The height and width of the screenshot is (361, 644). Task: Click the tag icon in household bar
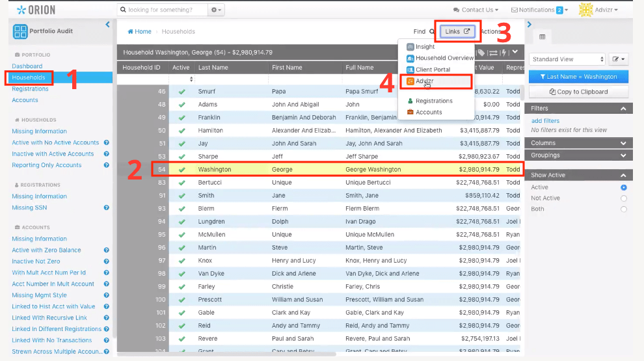click(x=481, y=53)
